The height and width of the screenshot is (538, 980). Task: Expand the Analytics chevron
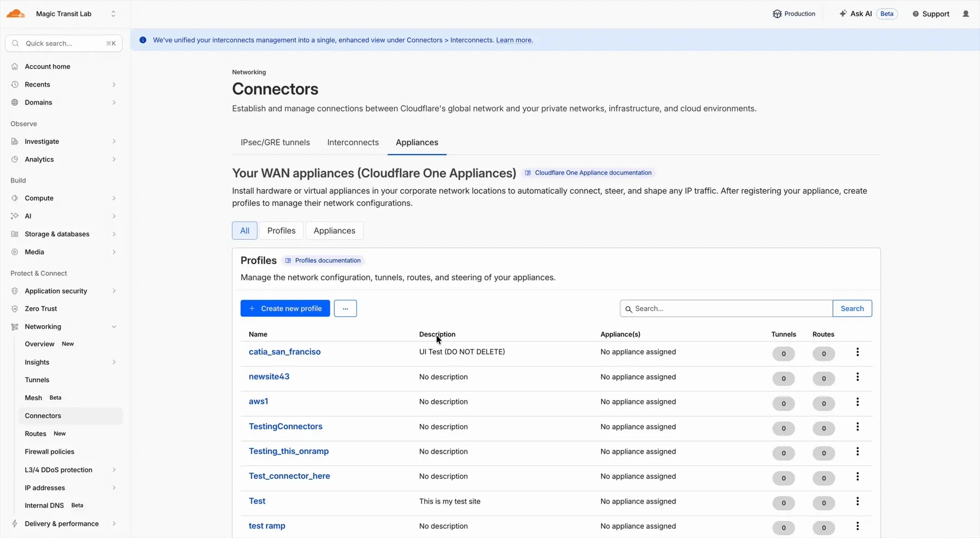pos(114,160)
